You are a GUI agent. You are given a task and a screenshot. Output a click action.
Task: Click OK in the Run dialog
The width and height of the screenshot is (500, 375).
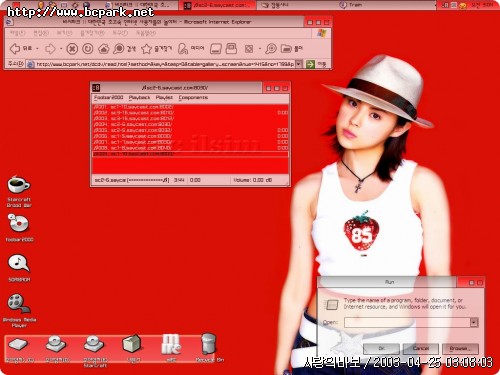pos(381,349)
